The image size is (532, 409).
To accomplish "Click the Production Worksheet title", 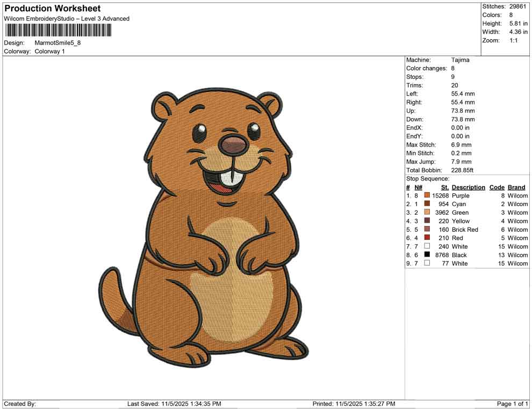I will (53, 9).
